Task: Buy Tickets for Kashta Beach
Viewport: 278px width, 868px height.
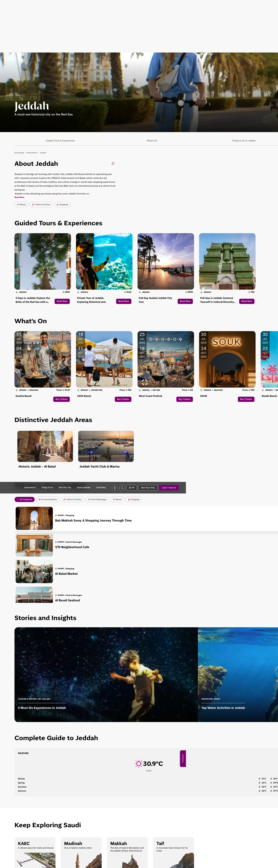Action: [61, 399]
